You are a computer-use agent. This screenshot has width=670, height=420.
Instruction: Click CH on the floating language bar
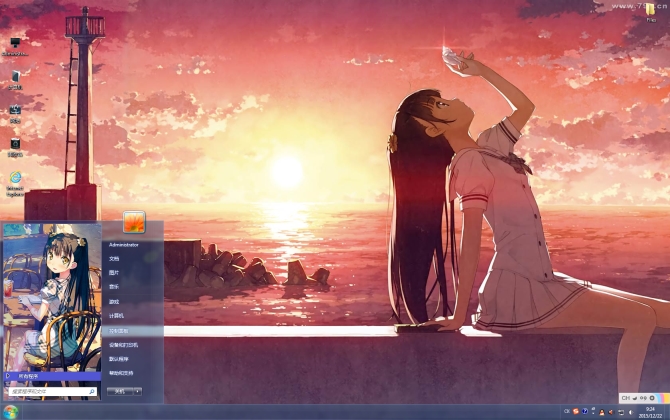[x=626, y=398]
